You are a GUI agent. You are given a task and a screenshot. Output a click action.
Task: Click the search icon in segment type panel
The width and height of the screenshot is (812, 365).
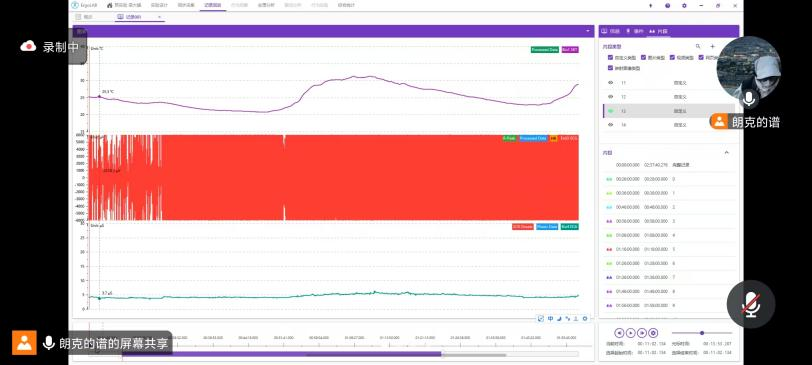(x=698, y=47)
